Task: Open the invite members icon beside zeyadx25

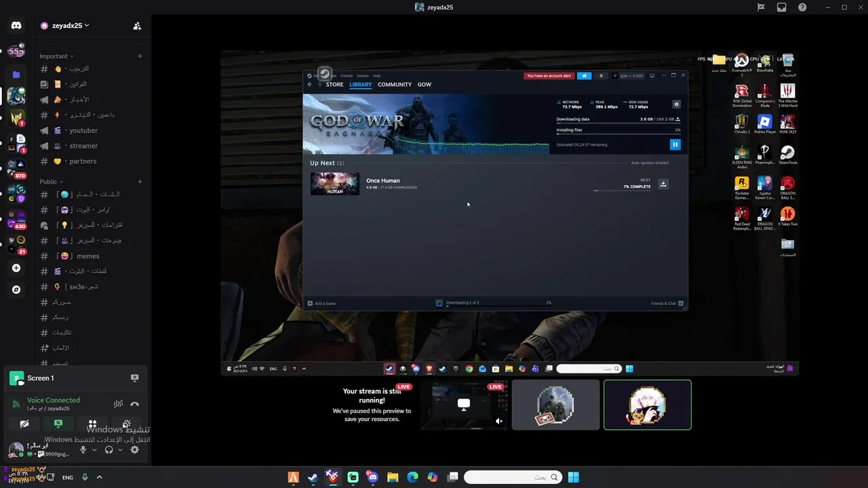Action: tap(137, 26)
